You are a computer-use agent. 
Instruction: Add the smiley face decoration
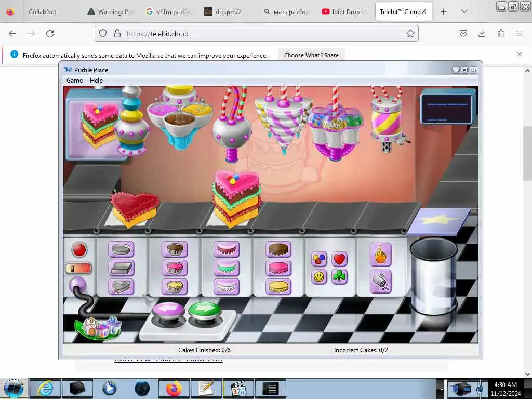319,277
